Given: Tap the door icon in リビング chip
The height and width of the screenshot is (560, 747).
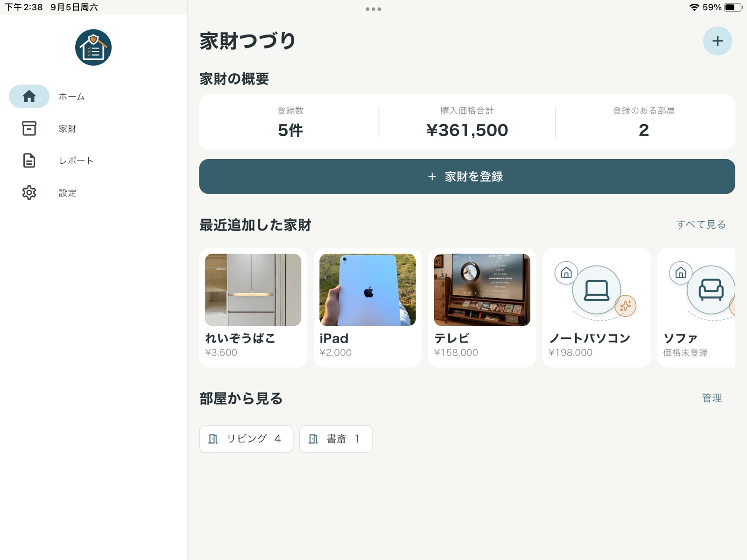Looking at the screenshot, I should point(213,439).
